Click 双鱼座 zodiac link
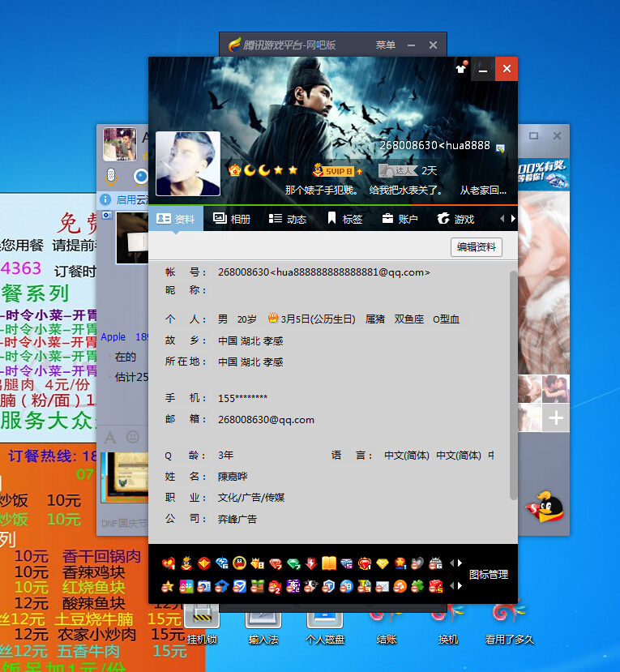620x672 pixels. pos(409,319)
